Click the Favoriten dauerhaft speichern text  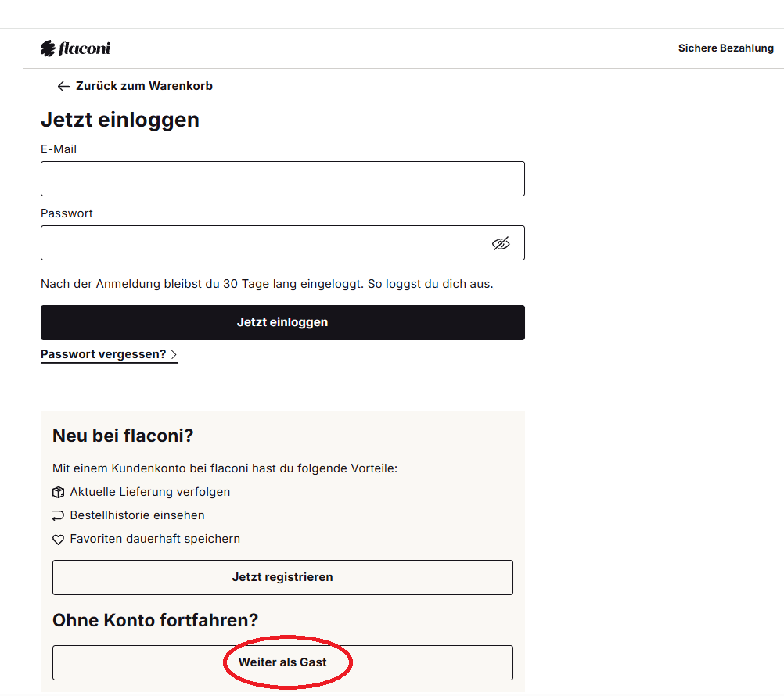click(155, 539)
